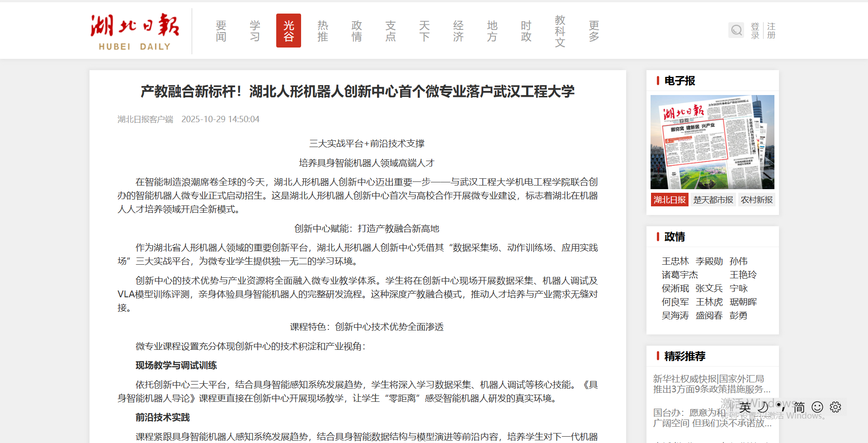Select the 光谷 navigation item
The height and width of the screenshot is (443, 868).
[x=288, y=31]
